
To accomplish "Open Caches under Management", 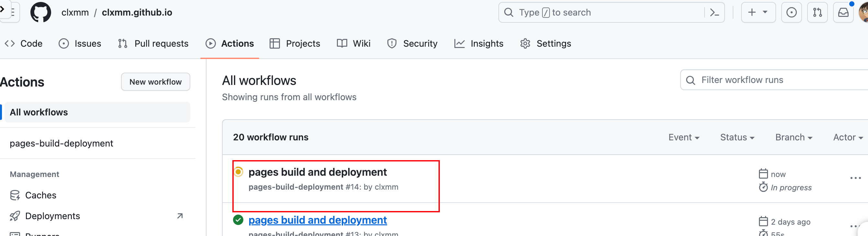I will (40, 195).
